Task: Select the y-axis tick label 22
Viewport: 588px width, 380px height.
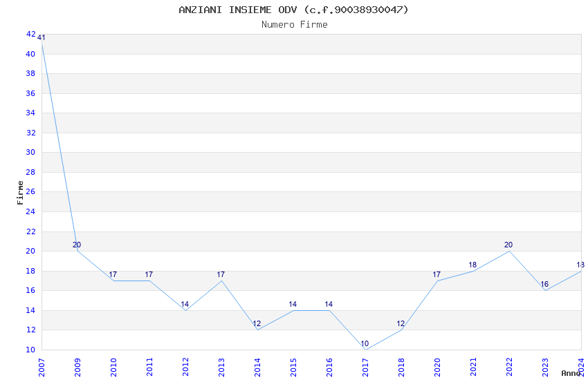Action: (x=30, y=231)
